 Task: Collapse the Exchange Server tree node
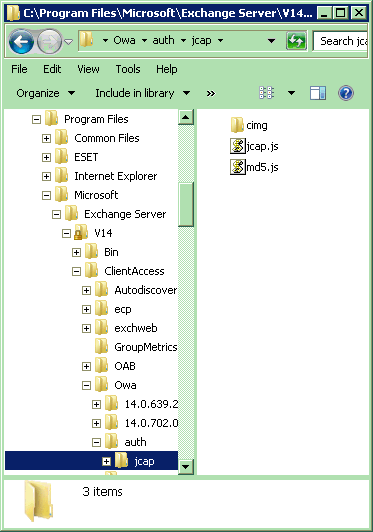tap(56, 214)
